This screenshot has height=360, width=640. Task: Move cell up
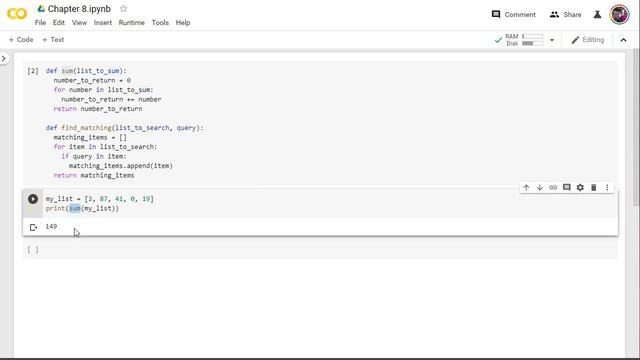(x=526, y=187)
